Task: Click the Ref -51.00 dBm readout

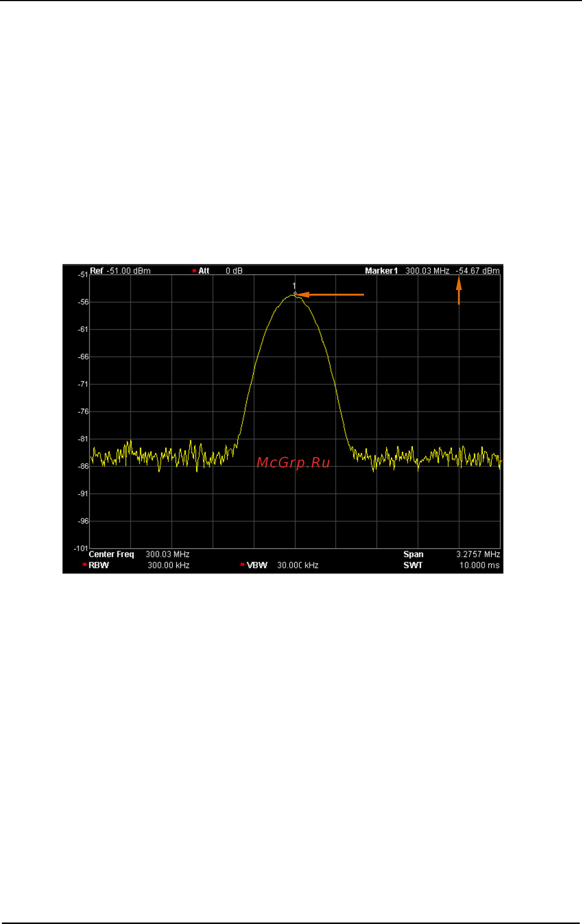Action: click(120, 271)
